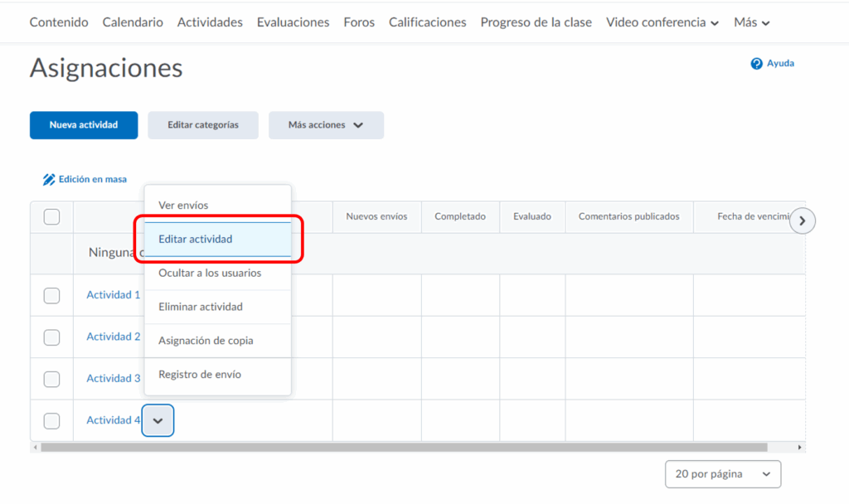The width and height of the screenshot is (849, 504).
Task: Click the horizontal scrollbar left arrow
Action: coord(36,448)
